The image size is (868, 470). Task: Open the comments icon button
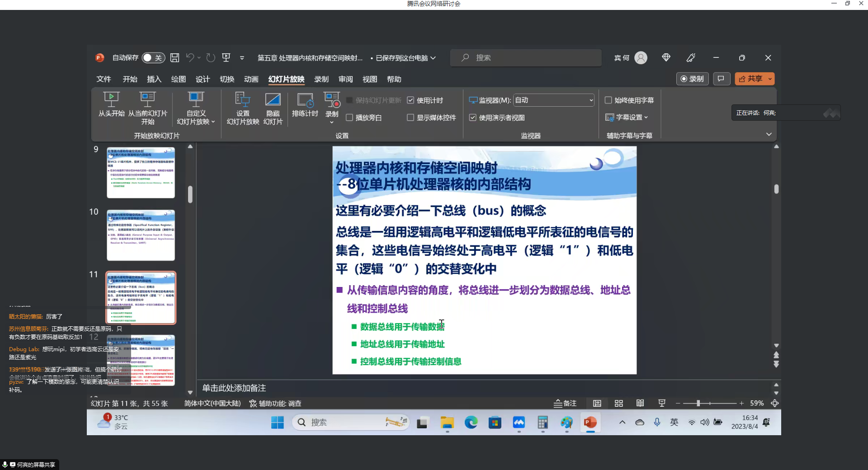point(721,79)
